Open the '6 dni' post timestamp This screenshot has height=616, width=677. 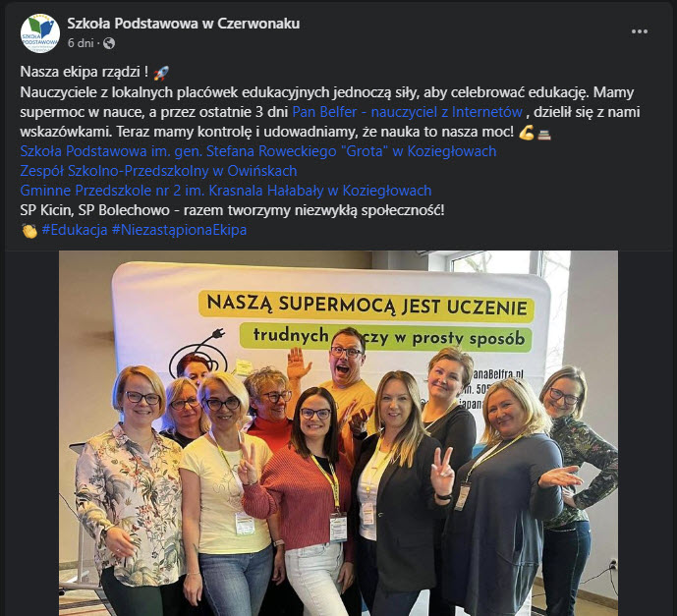(x=81, y=43)
